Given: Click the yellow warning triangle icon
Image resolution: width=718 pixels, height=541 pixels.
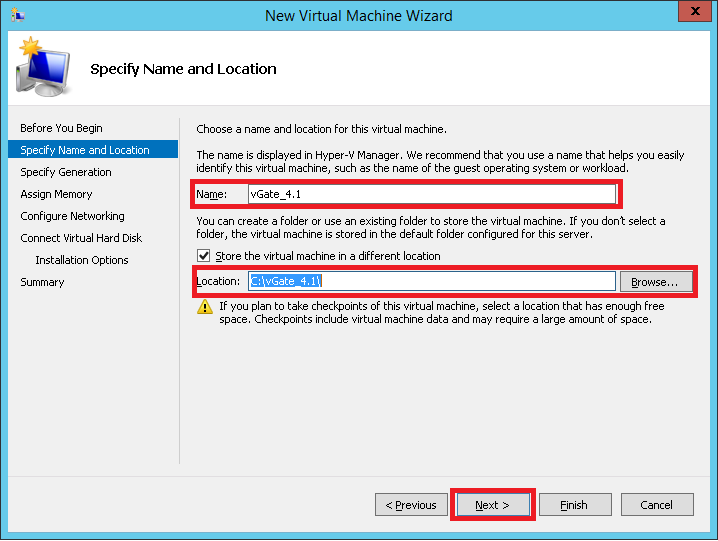Looking at the screenshot, I should (205, 306).
